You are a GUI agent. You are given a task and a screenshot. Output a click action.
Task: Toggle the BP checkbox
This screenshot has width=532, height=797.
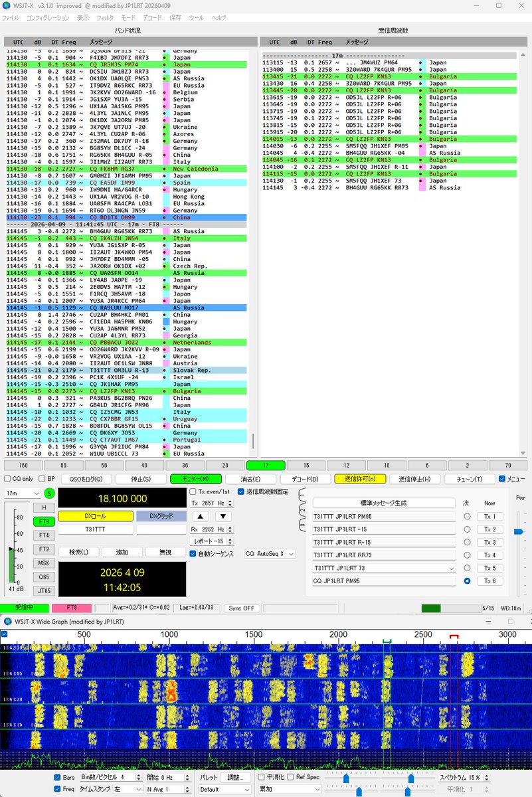(43, 478)
